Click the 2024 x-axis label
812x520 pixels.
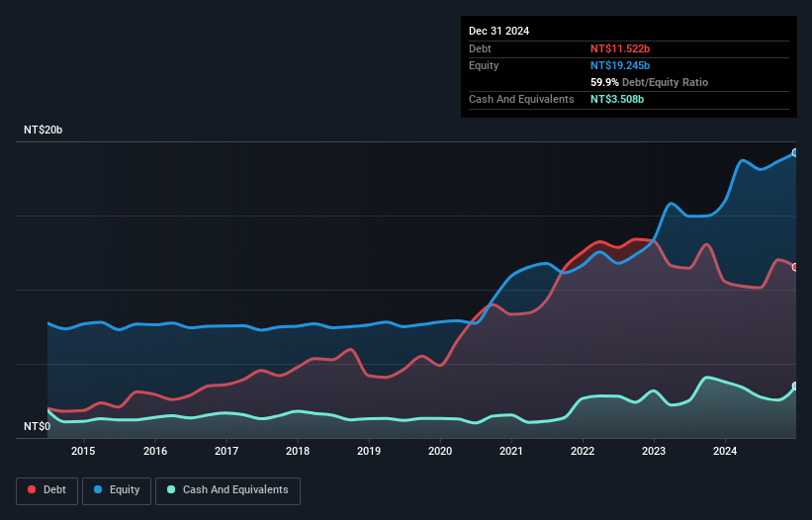(725, 451)
